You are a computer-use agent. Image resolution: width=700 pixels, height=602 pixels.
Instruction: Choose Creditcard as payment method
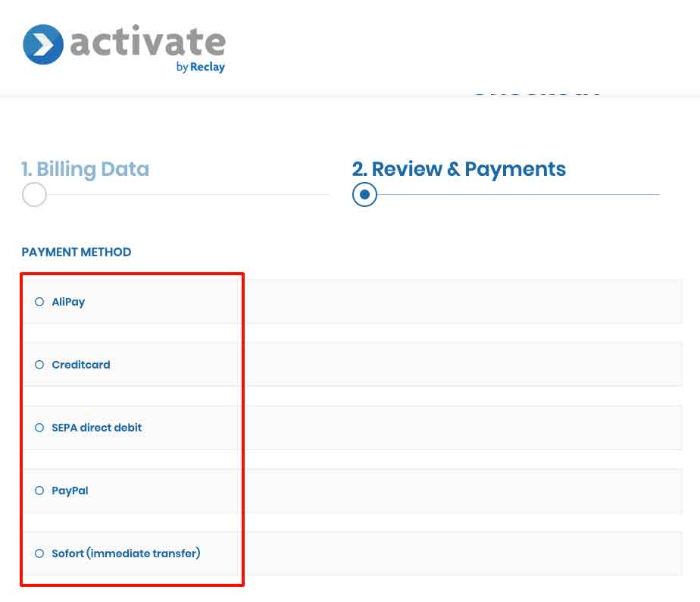tap(39, 365)
